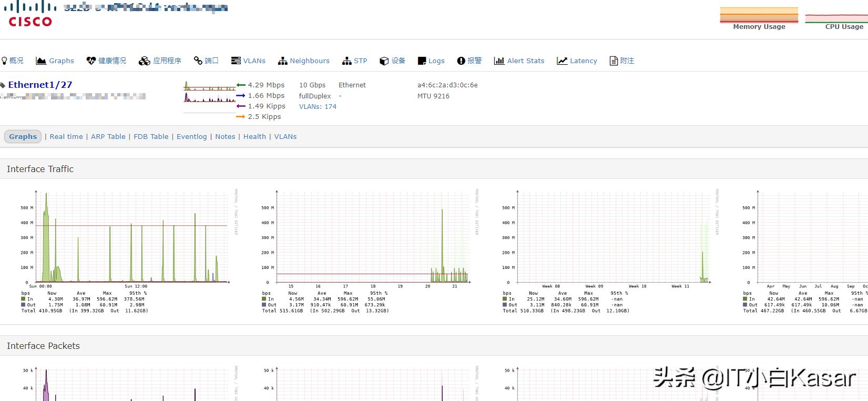The image size is (868, 401).
Task: Click the Alert Stats bar-chart icon
Action: pyautogui.click(x=499, y=61)
